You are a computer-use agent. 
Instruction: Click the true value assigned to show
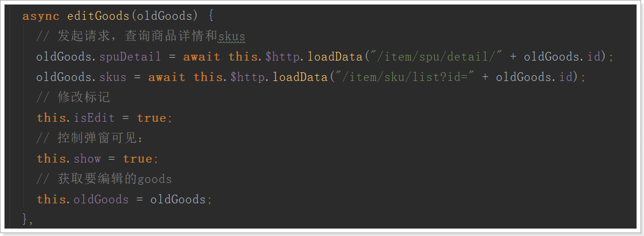click(x=138, y=158)
